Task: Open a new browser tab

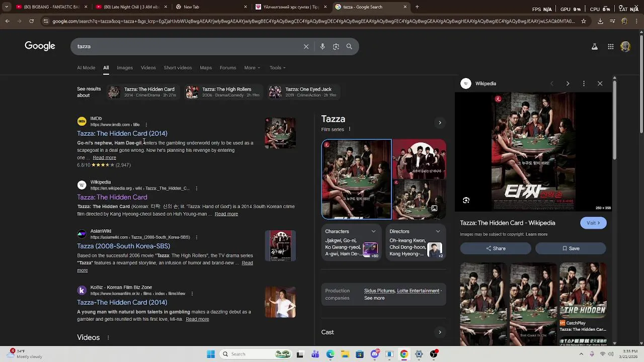Action: pyautogui.click(x=417, y=7)
